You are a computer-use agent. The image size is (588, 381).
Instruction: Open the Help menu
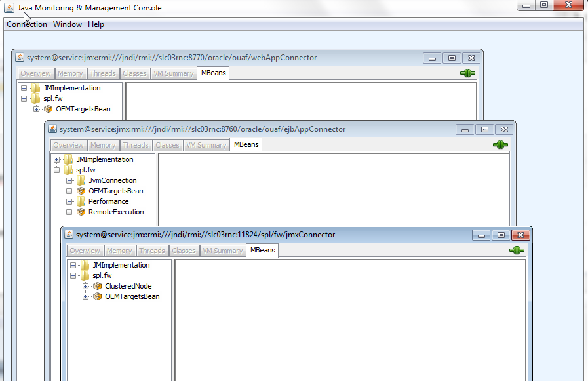pos(96,24)
